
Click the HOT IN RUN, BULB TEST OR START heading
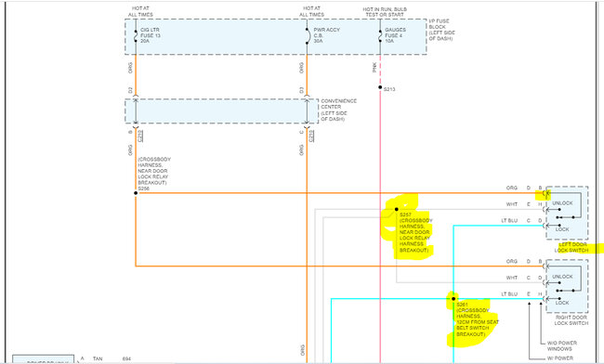tap(385, 12)
